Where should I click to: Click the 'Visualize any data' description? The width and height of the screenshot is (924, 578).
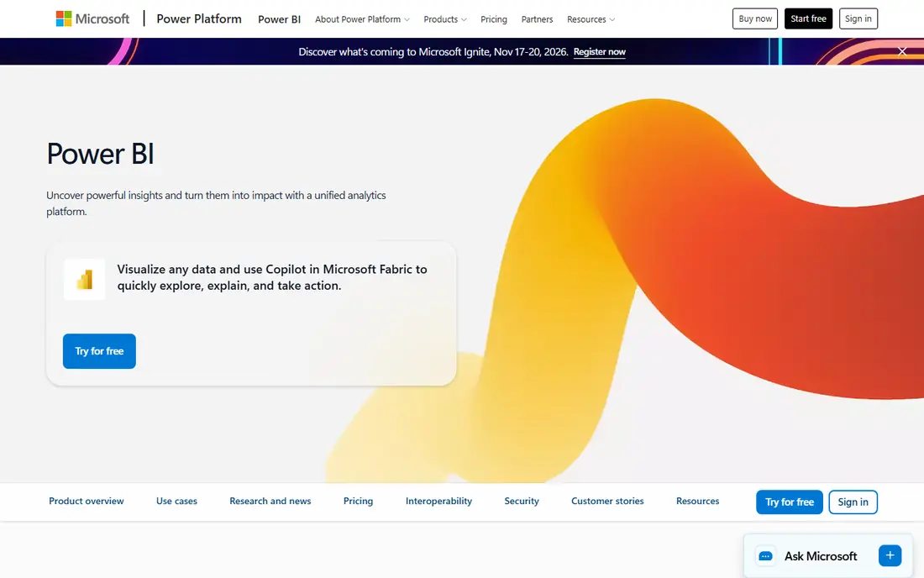pyautogui.click(x=272, y=277)
